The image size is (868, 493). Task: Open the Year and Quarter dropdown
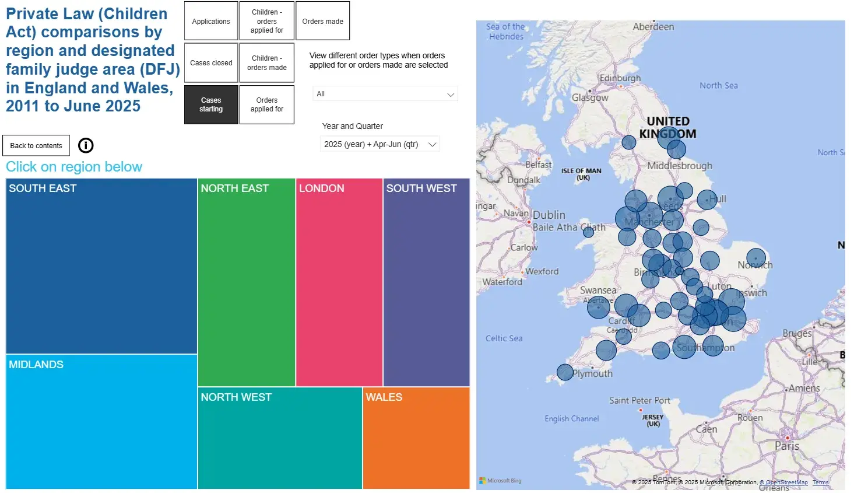pyautogui.click(x=379, y=144)
